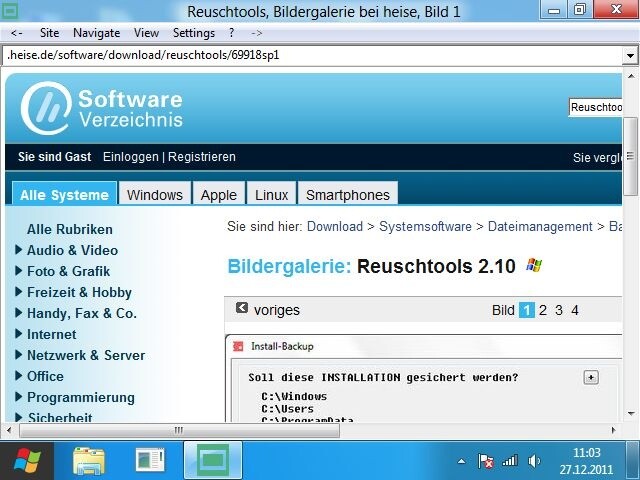
Task: Open the View menu
Action: tap(146, 33)
